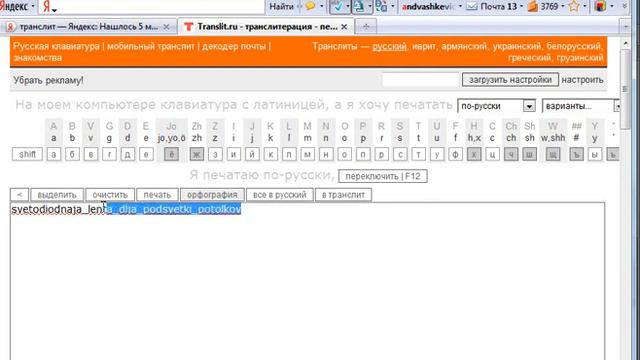Click the Cyrillic д virtual key
Screen dimensions: 640x360
tap(127, 154)
